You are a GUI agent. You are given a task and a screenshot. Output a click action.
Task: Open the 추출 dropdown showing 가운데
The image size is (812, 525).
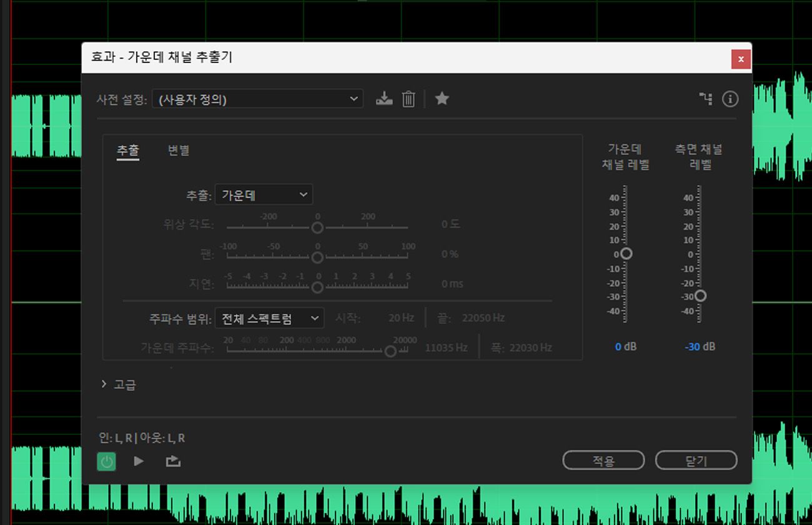coord(264,194)
